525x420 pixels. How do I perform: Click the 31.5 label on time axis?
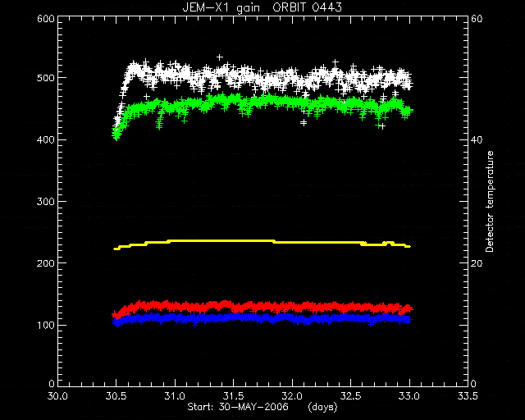coord(233,396)
